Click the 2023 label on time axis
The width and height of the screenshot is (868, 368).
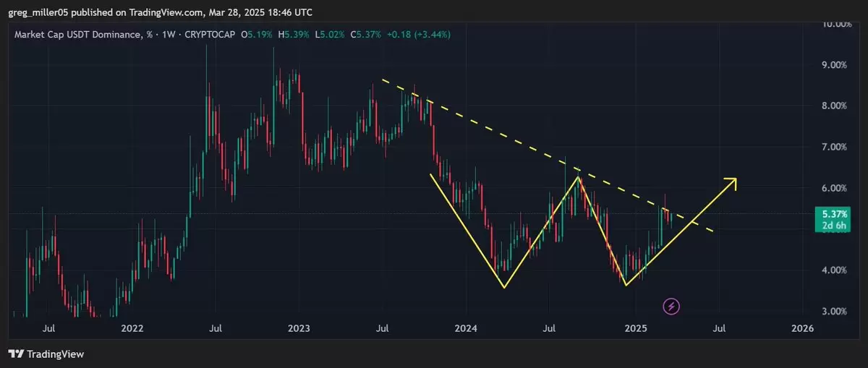click(x=299, y=328)
